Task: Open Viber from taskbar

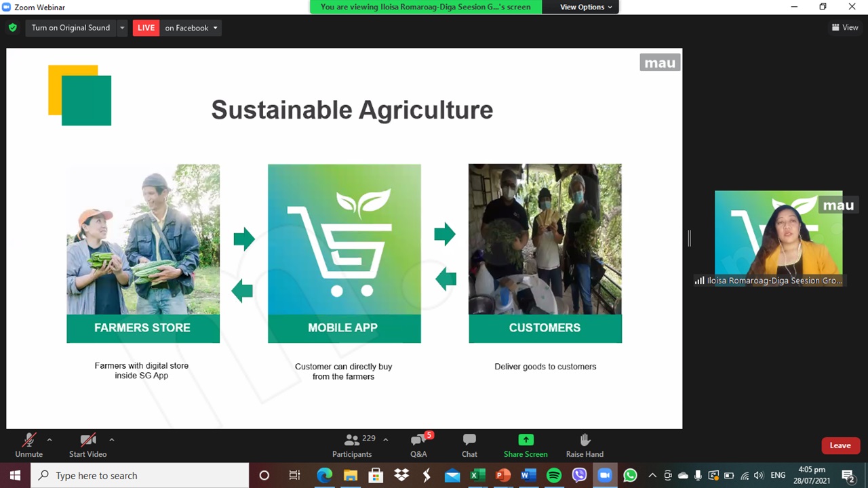Action: tap(579, 475)
